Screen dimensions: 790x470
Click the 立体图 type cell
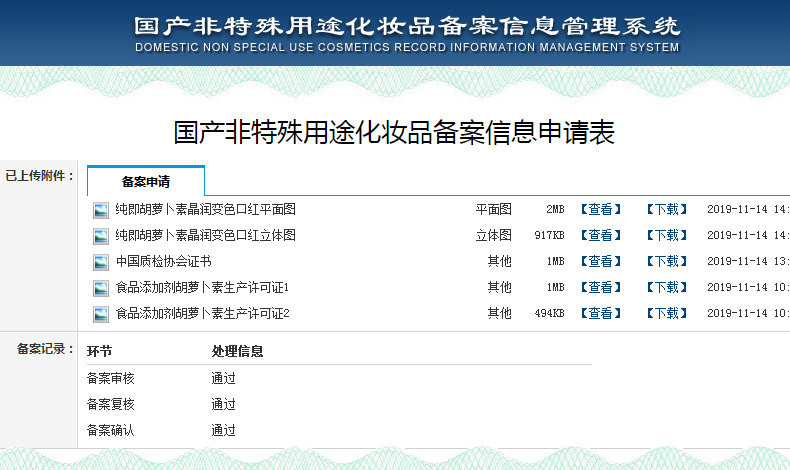pyautogui.click(x=494, y=235)
